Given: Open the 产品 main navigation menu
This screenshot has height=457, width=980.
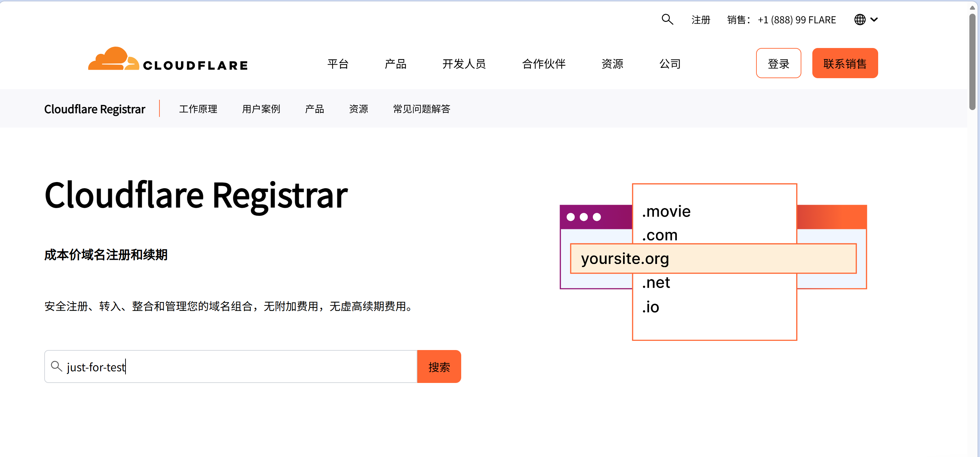Looking at the screenshot, I should coord(395,63).
